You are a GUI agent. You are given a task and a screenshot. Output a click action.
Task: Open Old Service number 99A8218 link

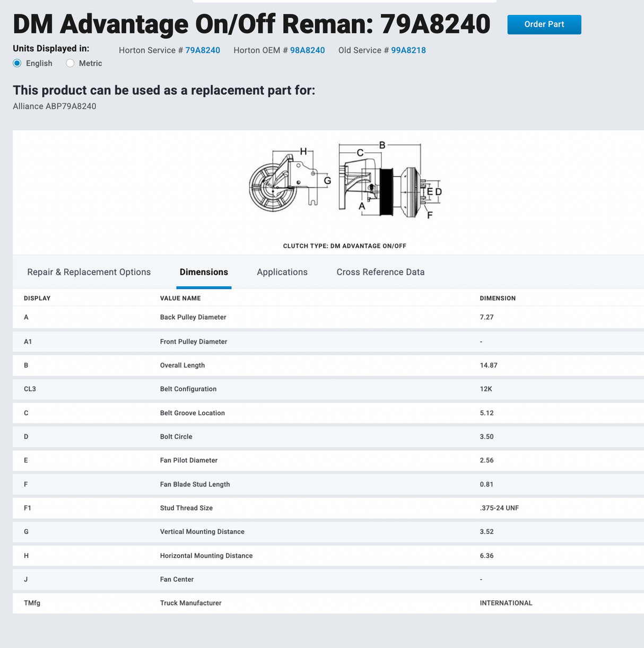[408, 50]
